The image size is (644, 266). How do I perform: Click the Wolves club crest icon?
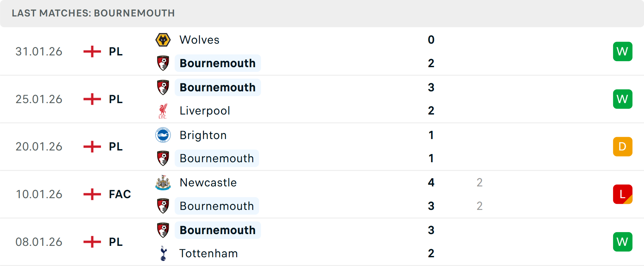pos(163,40)
